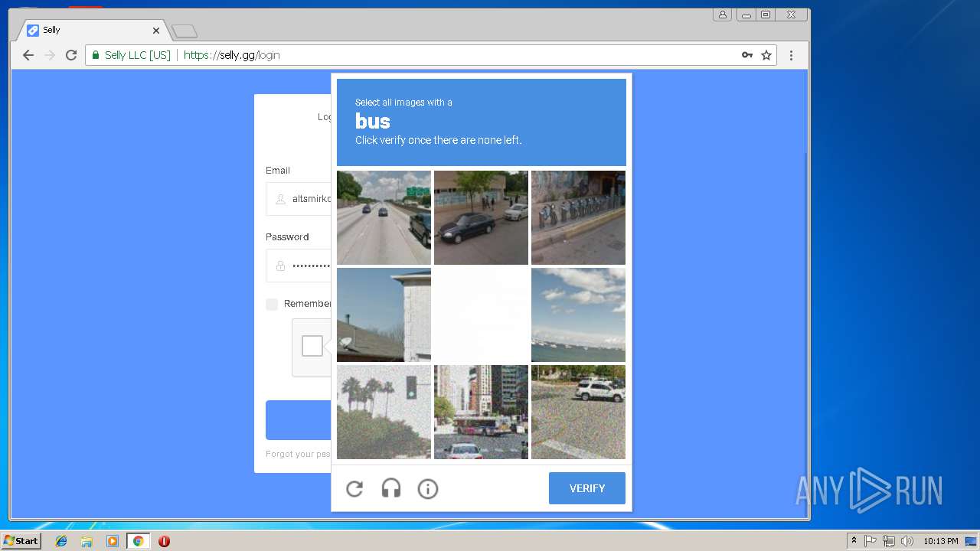Reload the Selly login page
980x551 pixels.
pyautogui.click(x=71, y=55)
